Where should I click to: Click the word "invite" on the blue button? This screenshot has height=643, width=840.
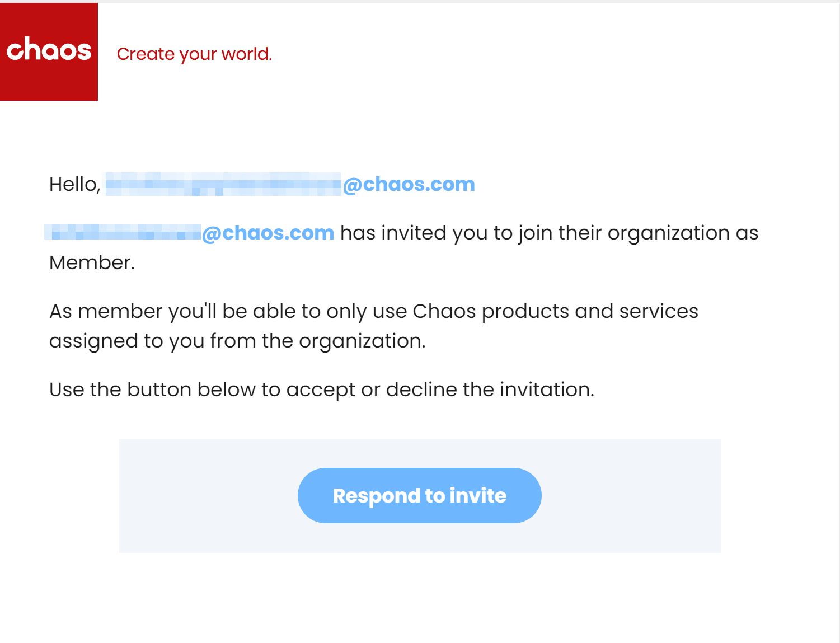(x=478, y=495)
